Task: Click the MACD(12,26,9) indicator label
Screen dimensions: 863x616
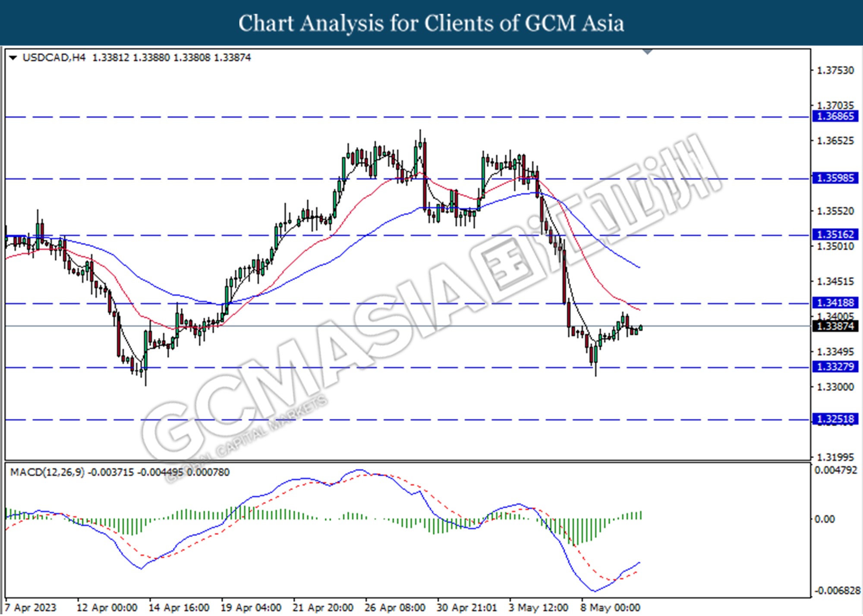Action: pos(47,472)
